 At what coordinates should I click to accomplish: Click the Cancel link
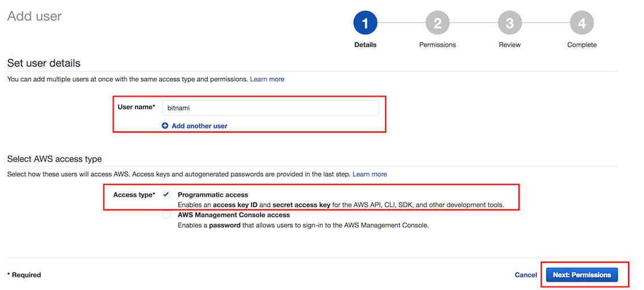526,275
